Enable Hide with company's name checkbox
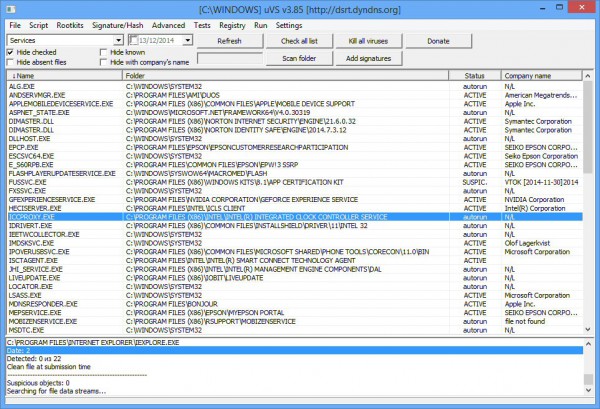The height and width of the screenshot is (409, 600). (x=103, y=62)
